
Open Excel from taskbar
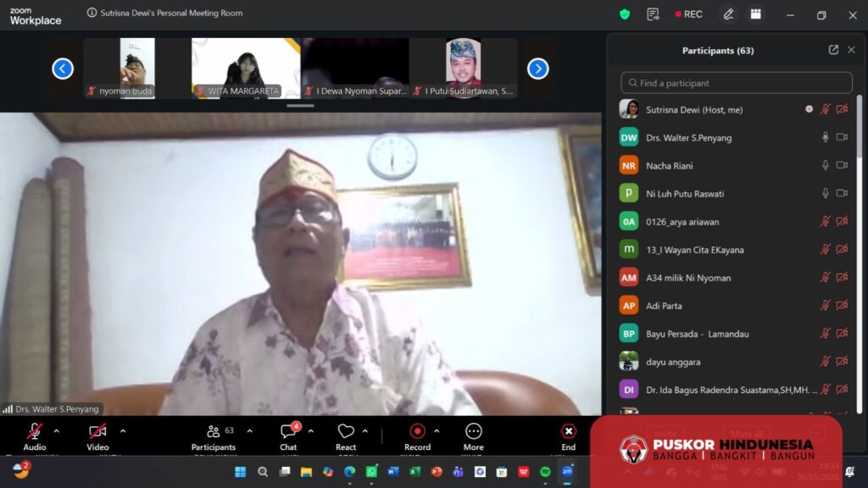coord(415,471)
